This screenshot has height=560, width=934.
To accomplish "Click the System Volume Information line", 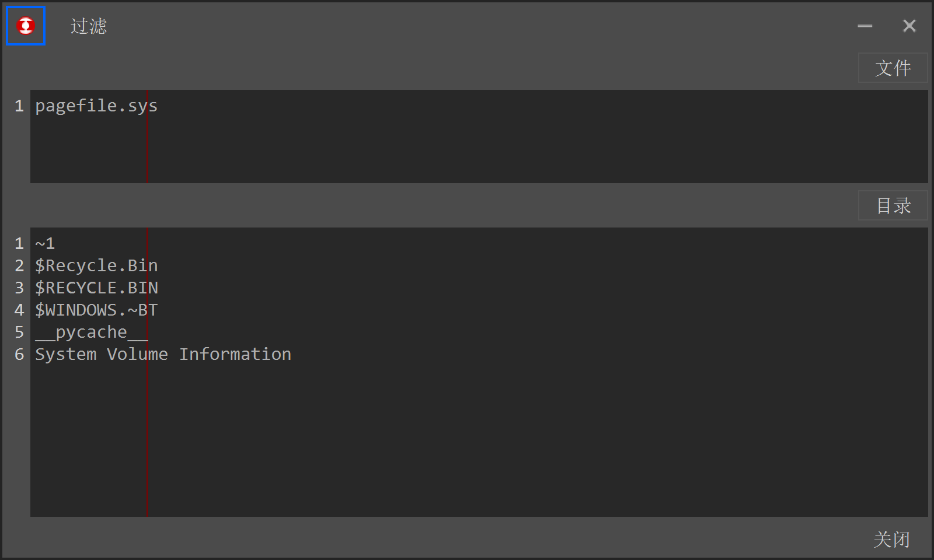I will pos(163,355).
